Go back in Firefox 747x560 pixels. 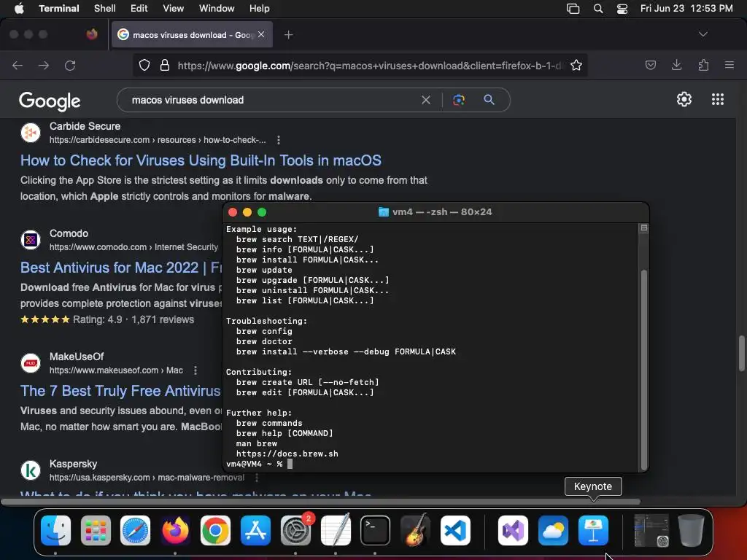pos(18,65)
